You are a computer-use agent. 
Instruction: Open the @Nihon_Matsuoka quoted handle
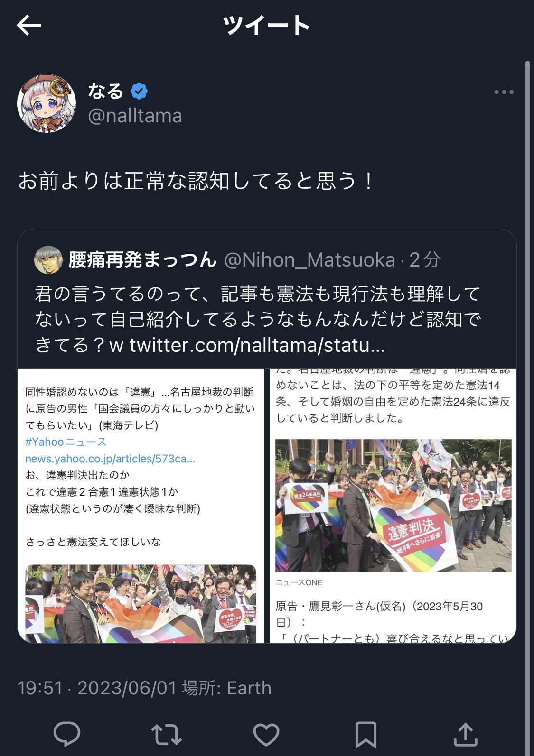click(309, 260)
